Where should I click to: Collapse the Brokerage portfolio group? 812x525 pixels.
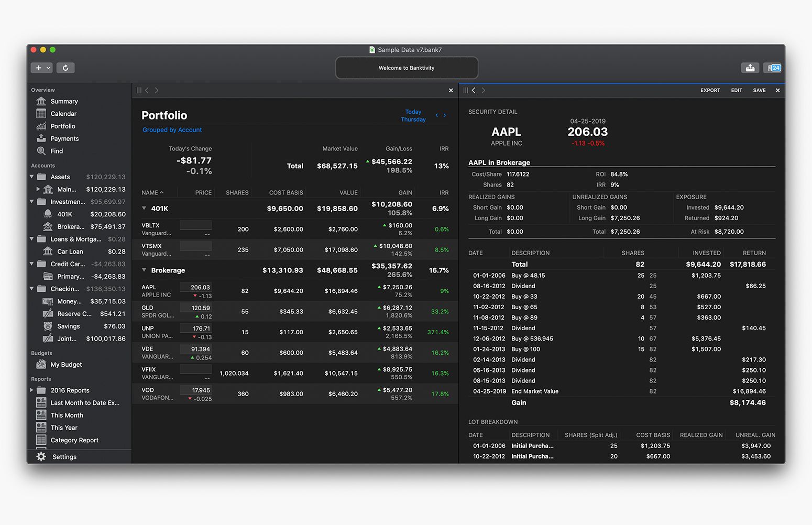[144, 270]
